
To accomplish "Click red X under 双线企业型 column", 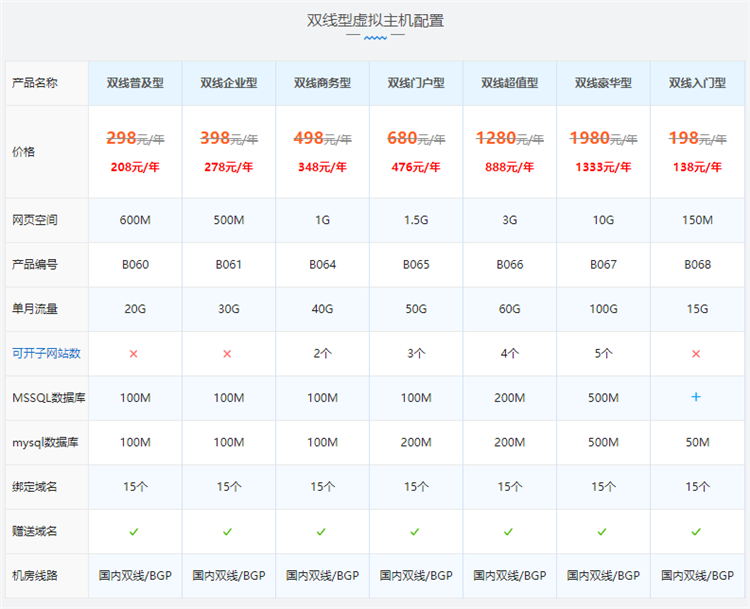I will [228, 354].
